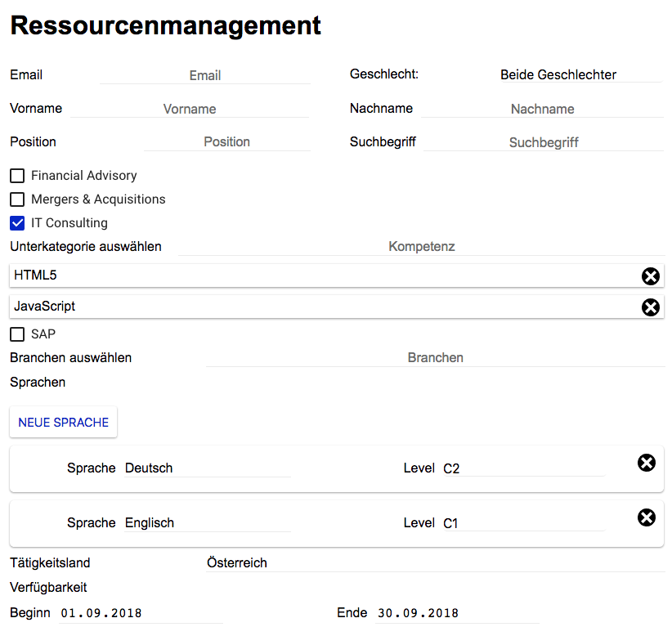The height and width of the screenshot is (636, 672).
Task: Click the Kompetenz subcategory field
Action: (421, 247)
